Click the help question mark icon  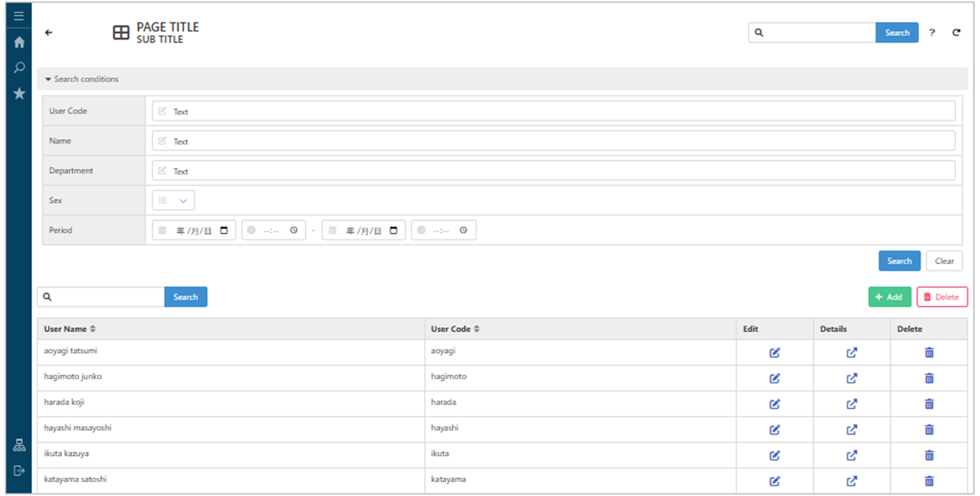(x=932, y=32)
